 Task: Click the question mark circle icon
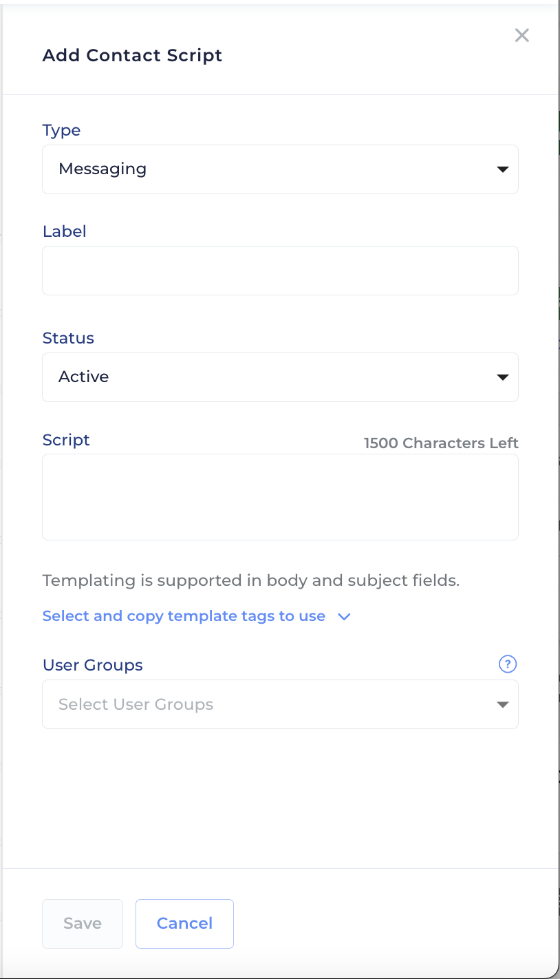pyautogui.click(x=507, y=664)
